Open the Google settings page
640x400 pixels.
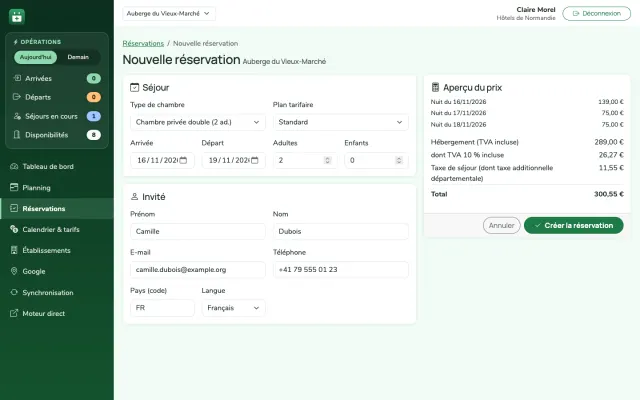[57, 271]
